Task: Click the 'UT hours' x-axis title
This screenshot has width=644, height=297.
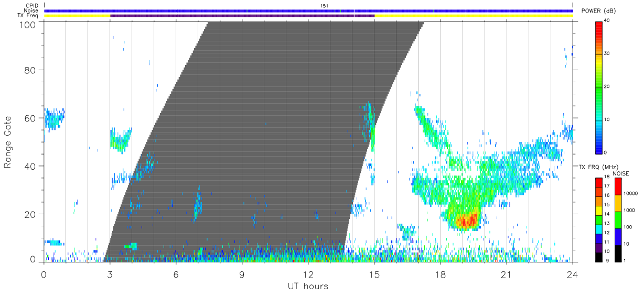Action: point(308,286)
